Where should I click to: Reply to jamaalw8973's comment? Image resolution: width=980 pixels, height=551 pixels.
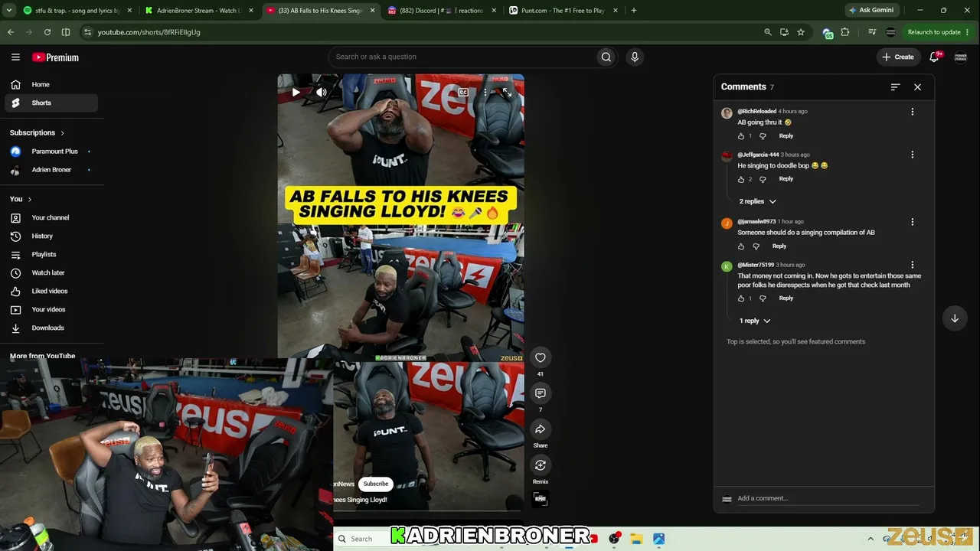click(779, 246)
